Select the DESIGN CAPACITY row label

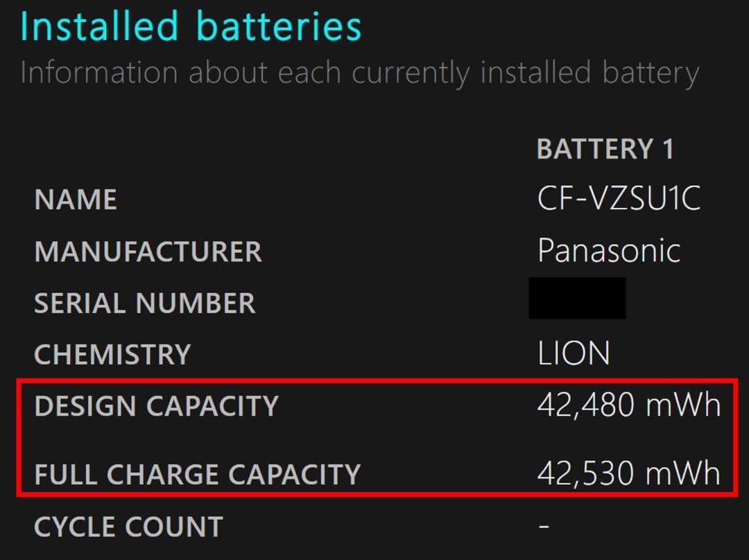156,406
